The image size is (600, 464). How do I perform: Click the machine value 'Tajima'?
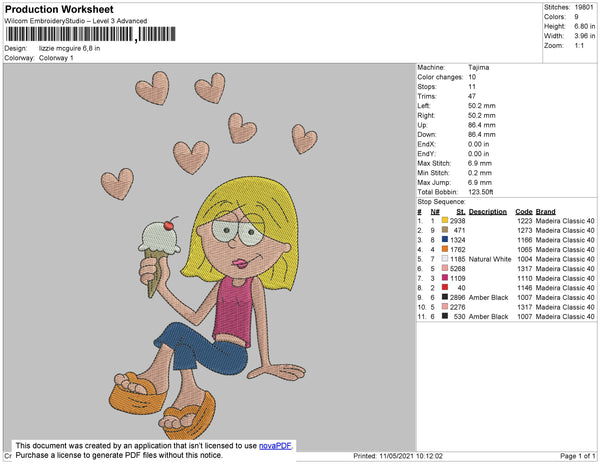(x=479, y=67)
